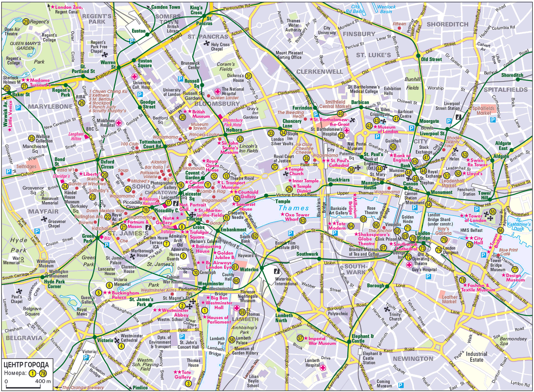Click the parking icon by Coming Museum
The height and width of the screenshot is (392, 534).
pos(401,385)
